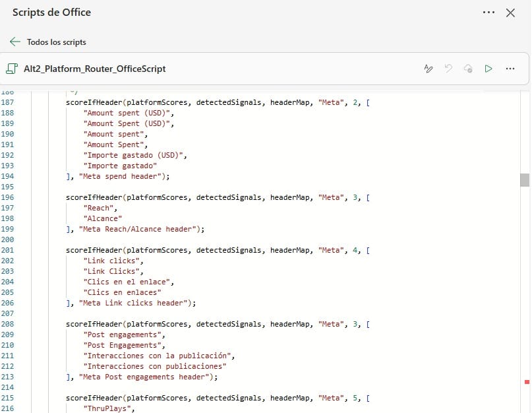532x413 pixels.
Task: Click "Importe gastado" on line 193
Action: (120, 166)
